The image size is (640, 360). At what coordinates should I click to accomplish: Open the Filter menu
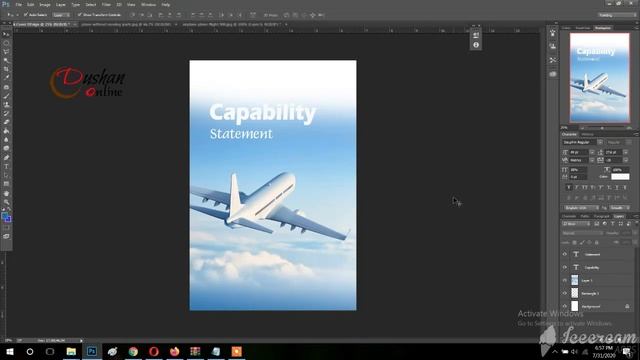point(106,4)
